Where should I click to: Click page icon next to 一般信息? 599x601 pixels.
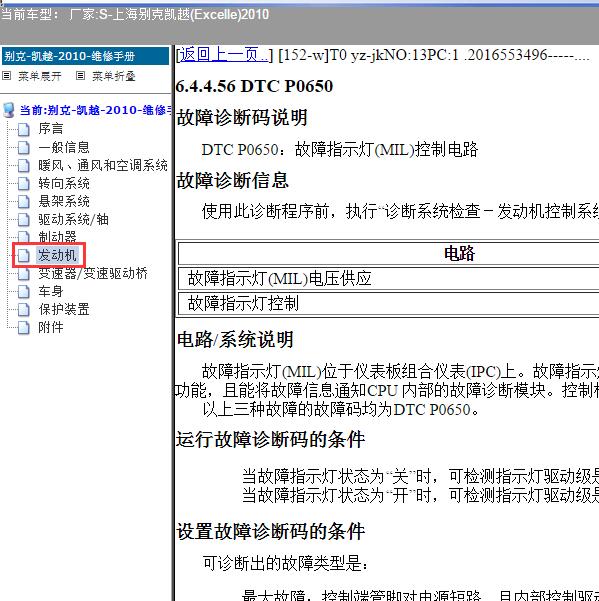24,148
